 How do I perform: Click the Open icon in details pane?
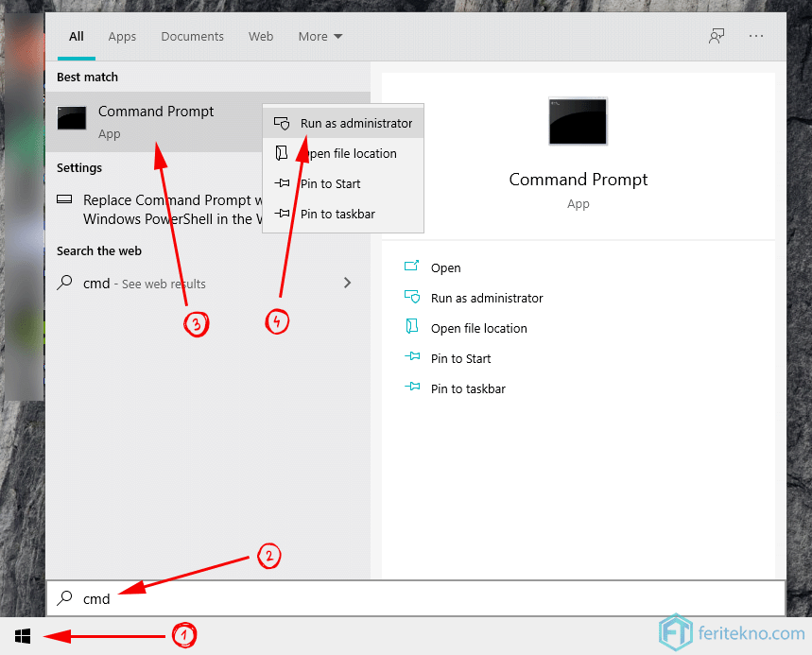click(412, 267)
